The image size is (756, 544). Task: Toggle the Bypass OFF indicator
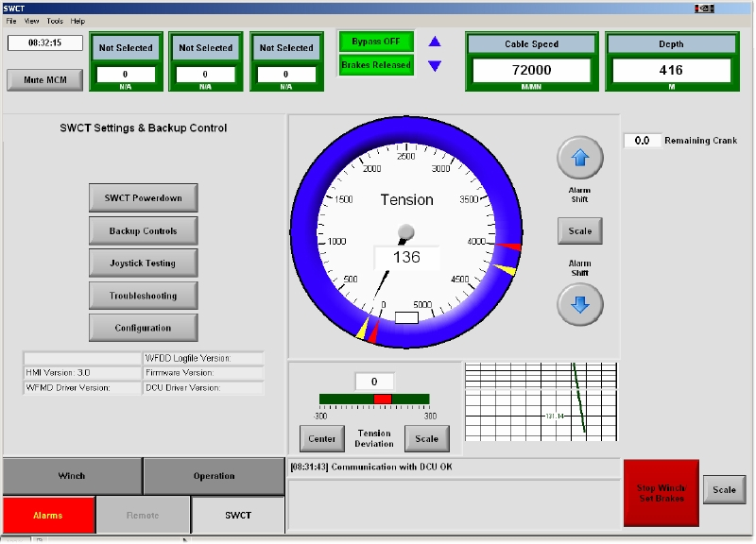[x=376, y=42]
